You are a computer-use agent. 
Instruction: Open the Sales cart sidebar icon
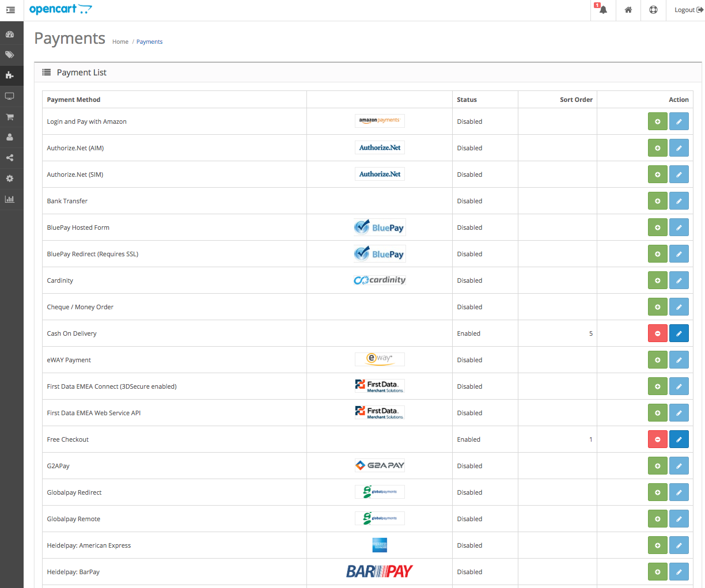[10, 117]
